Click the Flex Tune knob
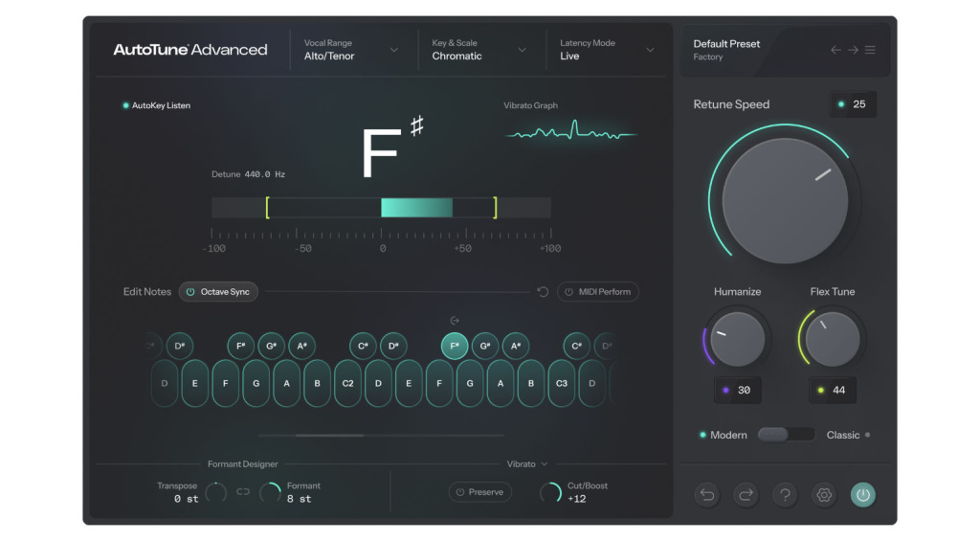Screen dimensions: 980x541 [833, 339]
